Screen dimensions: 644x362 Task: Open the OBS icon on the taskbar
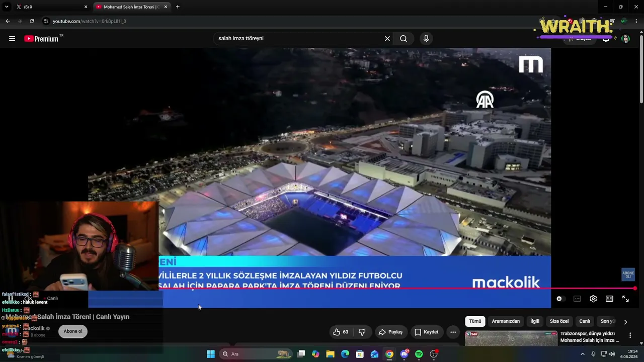tap(434, 354)
